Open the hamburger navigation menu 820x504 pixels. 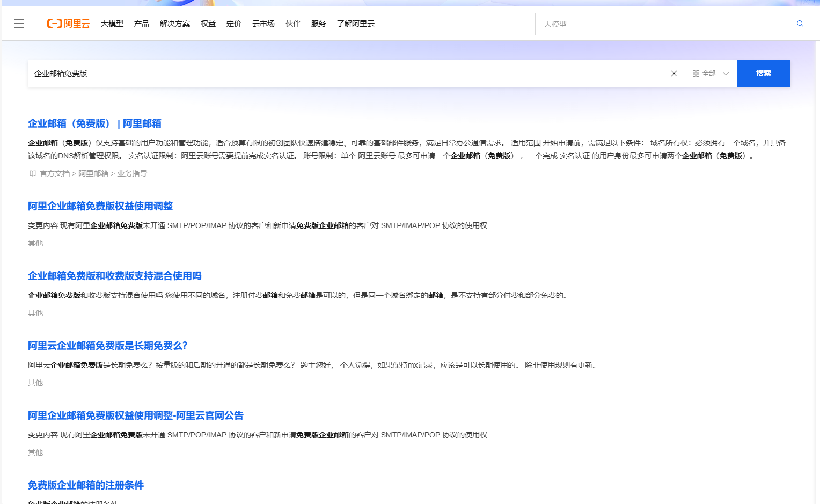point(19,24)
